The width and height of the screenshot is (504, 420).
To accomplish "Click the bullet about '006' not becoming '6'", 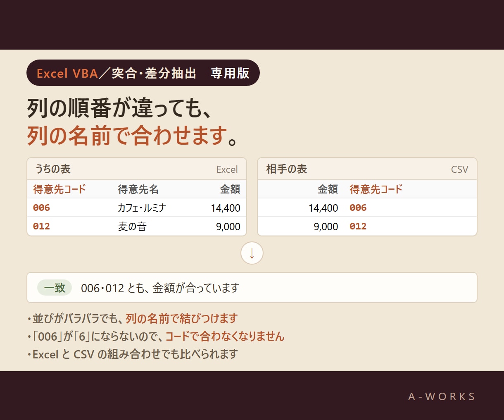I will (156, 336).
